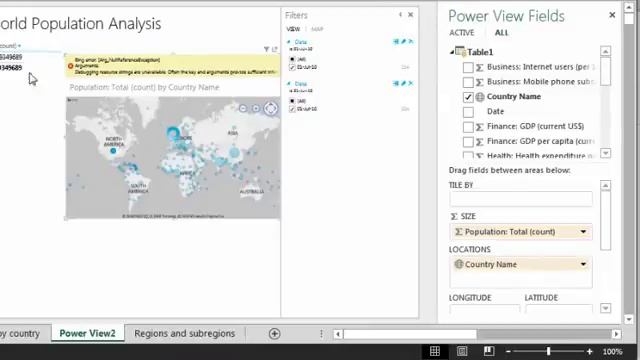640x360 pixels.
Task: Toggle (All) checkbox in second Date filter
Action: pos(292,101)
